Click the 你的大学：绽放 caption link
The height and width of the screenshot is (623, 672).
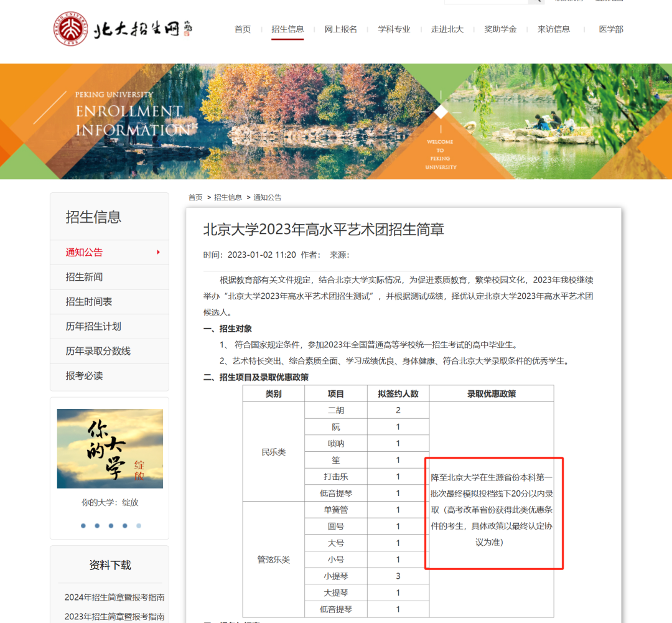pyautogui.click(x=110, y=502)
